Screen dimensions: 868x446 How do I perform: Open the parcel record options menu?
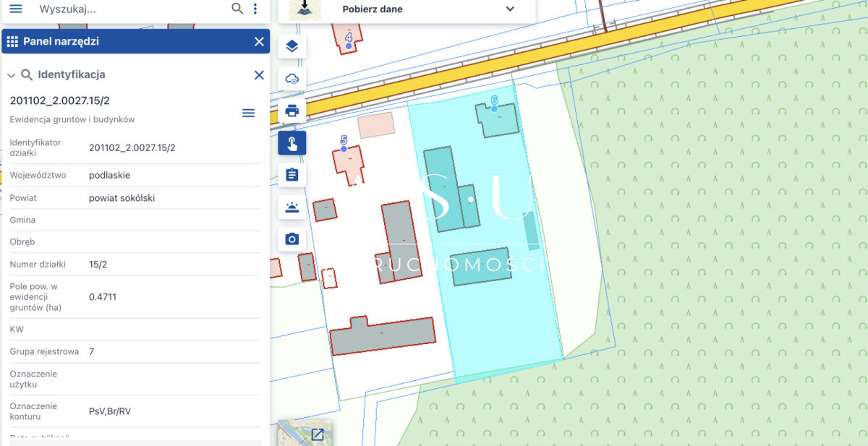point(248,113)
